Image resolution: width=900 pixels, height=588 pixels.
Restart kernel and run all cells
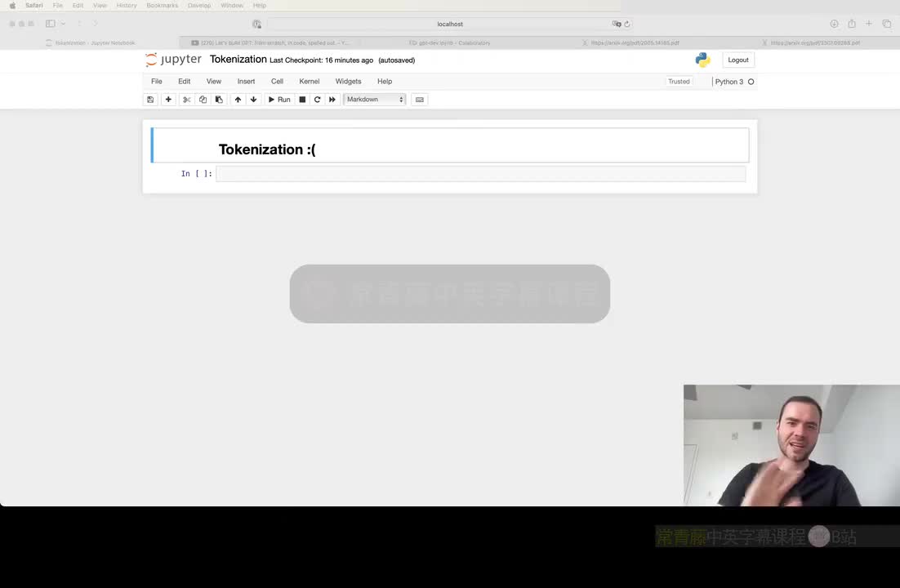(332, 100)
